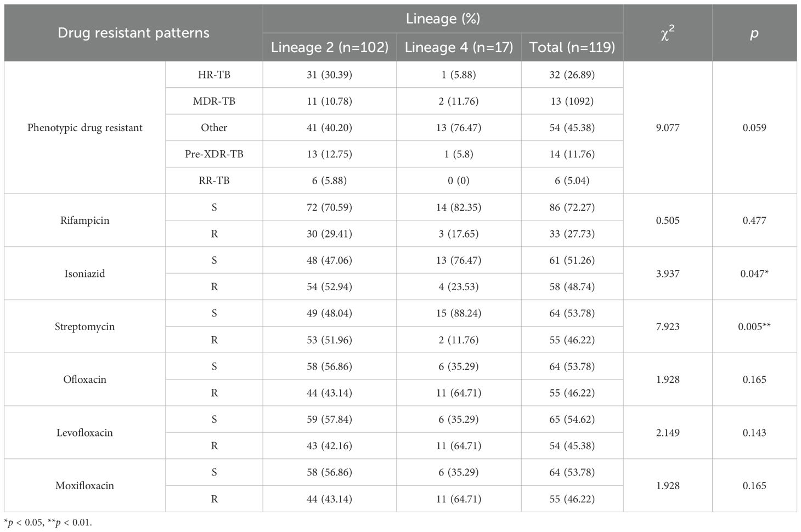Click the HR-TB row label

(214, 75)
